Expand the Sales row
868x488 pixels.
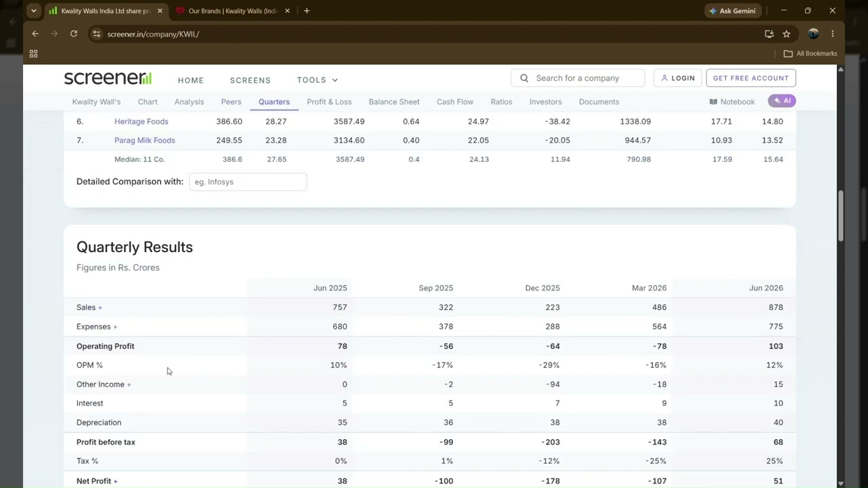[89, 307]
